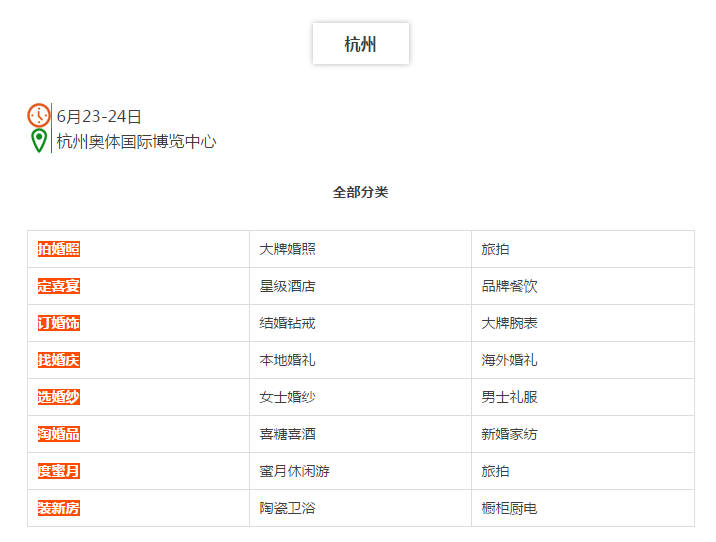Visit the 海外婚礼 link
716x542 pixels.
509,360
